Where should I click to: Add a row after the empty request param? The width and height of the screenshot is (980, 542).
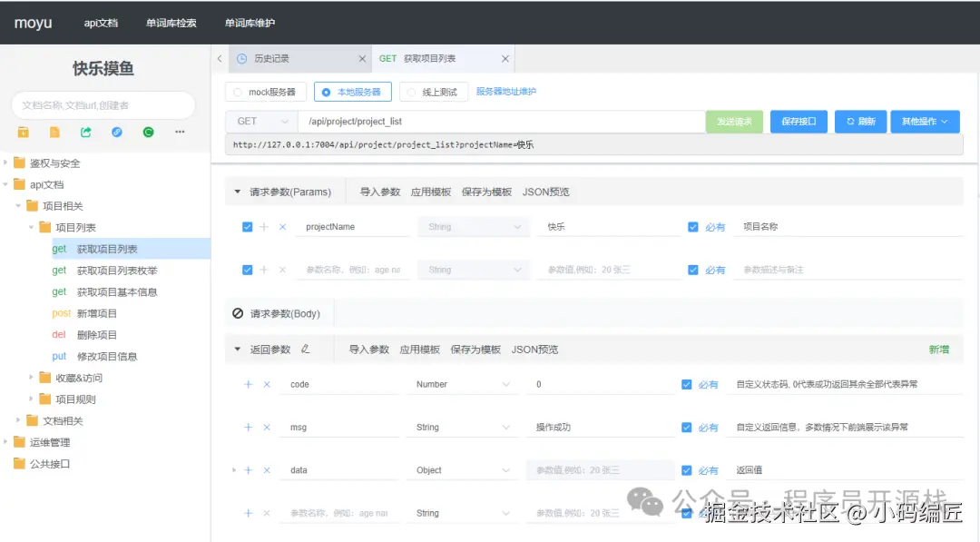point(264,270)
